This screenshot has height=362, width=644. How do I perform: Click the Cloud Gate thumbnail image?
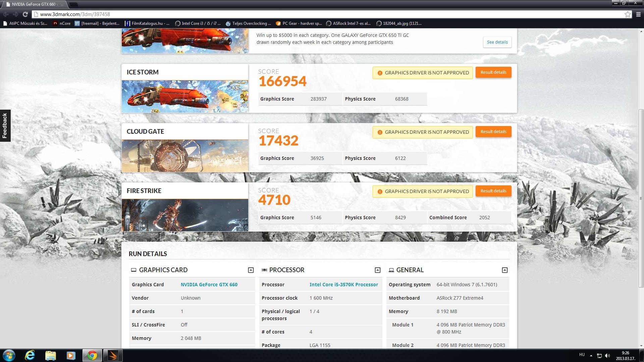[185, 156]
